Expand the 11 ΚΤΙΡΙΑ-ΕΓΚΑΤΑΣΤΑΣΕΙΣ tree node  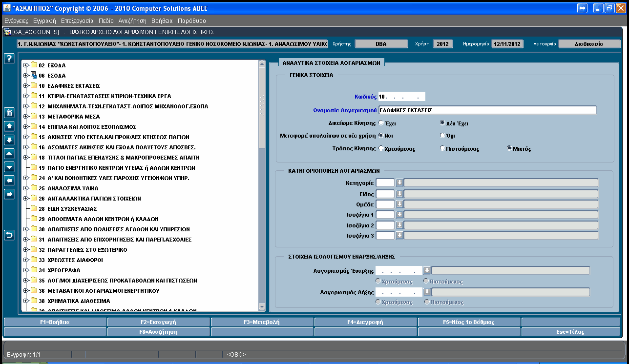click(x=26, y=96)
